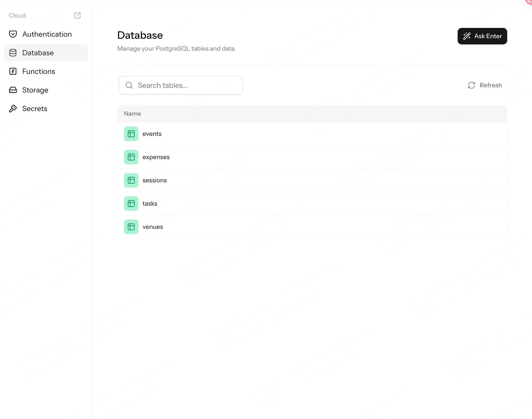Click the magic wand icon on Ask Enter
This screenshot has width=532, height=419.
[467, 36]
